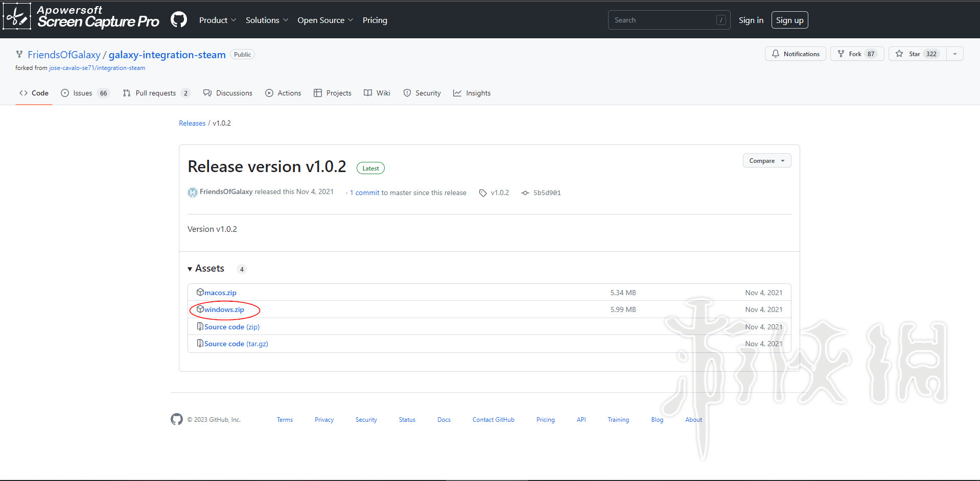Image resolution: width=980 pixels, height=481 pixels.
Task: Download Source code (zip)
Action: [232, 327]
